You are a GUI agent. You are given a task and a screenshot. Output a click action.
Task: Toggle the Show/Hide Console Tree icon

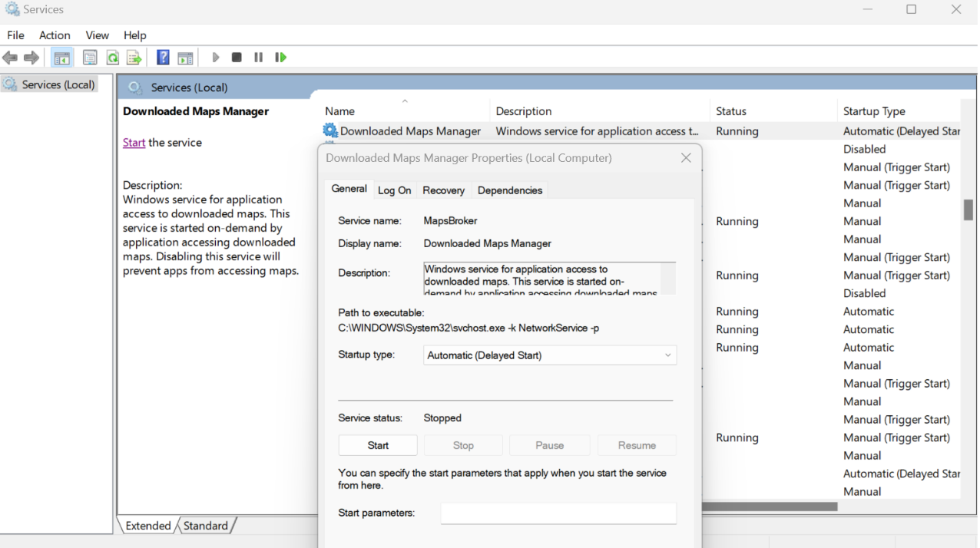tap(62, 58)
